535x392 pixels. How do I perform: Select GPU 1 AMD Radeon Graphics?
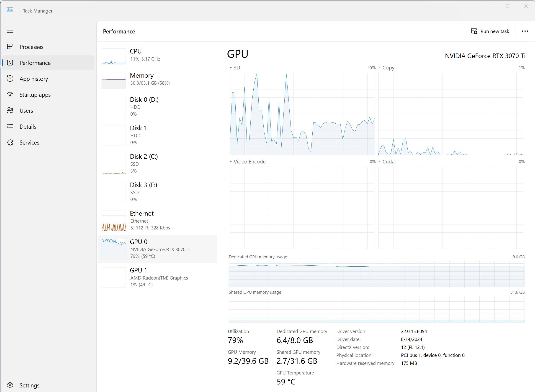(x=157, y=277)
